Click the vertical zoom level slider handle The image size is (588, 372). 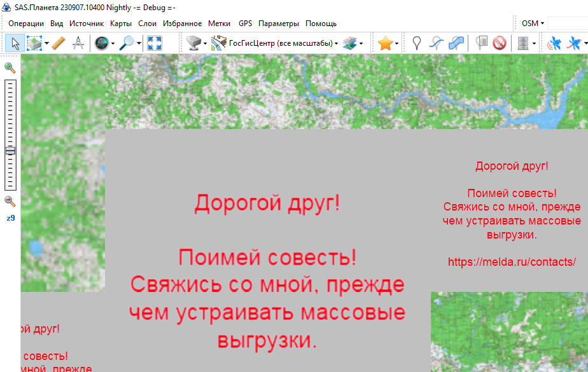pos(10,151)
